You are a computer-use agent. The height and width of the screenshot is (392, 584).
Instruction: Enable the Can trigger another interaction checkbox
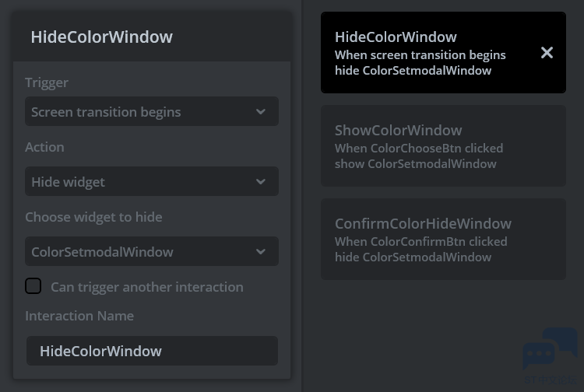coord(33,286)
